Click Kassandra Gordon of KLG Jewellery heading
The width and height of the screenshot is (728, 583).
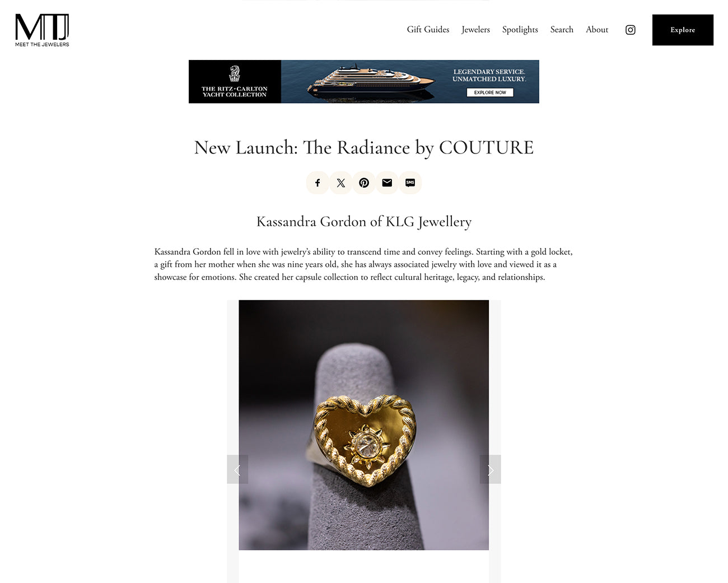(x=364, y=222)
